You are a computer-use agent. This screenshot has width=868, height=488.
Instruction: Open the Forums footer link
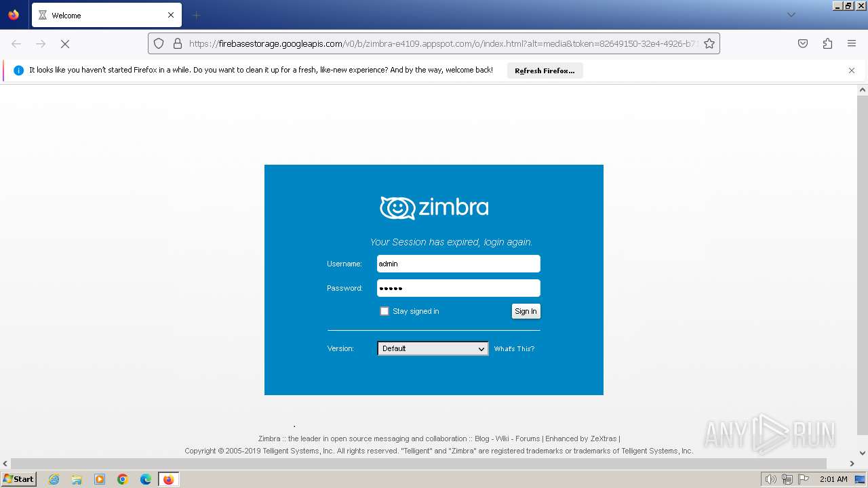click(528, 439)
